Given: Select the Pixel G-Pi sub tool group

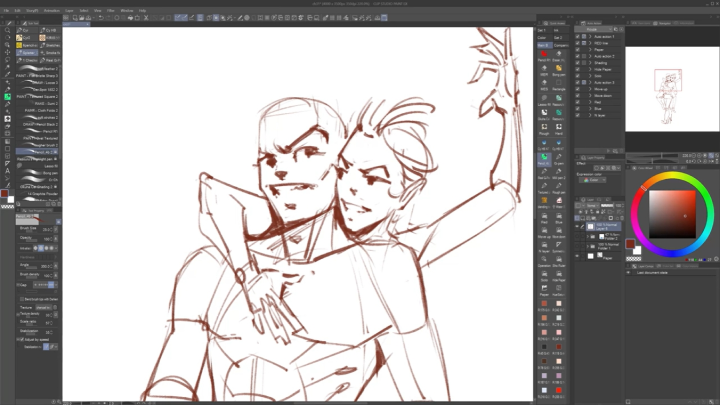Looking at the screenshot, I should coord(50,60).
